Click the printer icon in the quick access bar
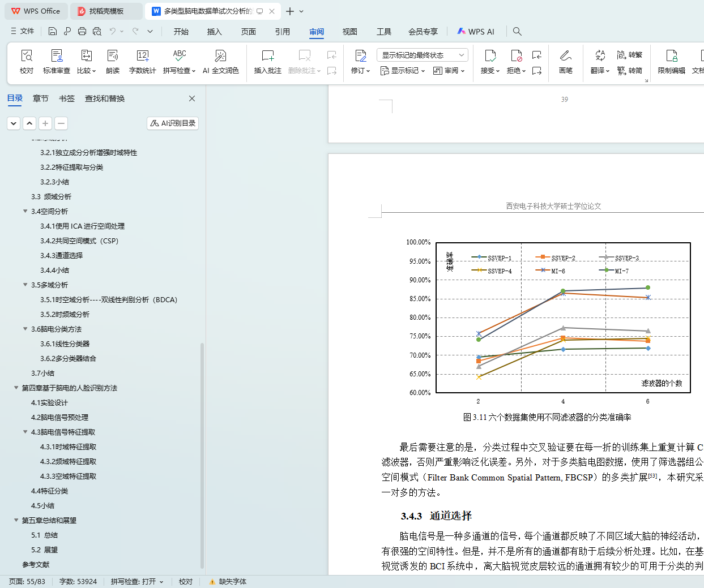Image resolution: width=704 pixels, height=588 pixels. (x=82, y=31)
